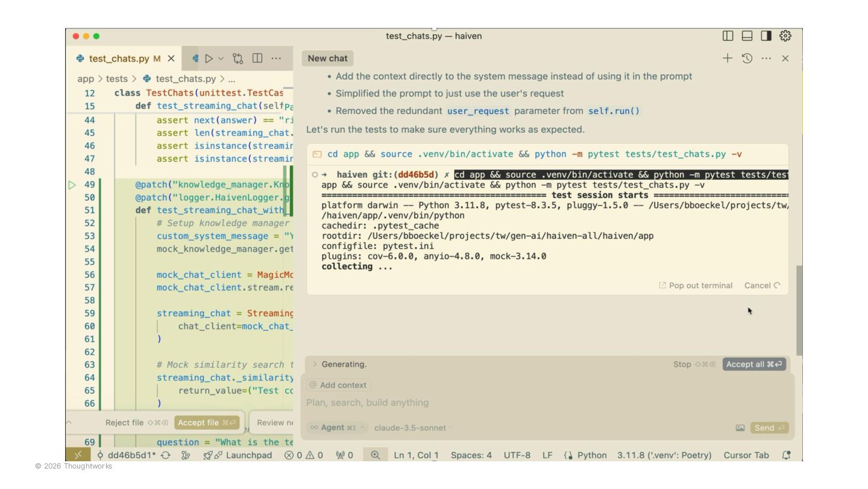This screenshot has height=489, width=868.
Task: Attach an image to the chat input
Action: 740,428
